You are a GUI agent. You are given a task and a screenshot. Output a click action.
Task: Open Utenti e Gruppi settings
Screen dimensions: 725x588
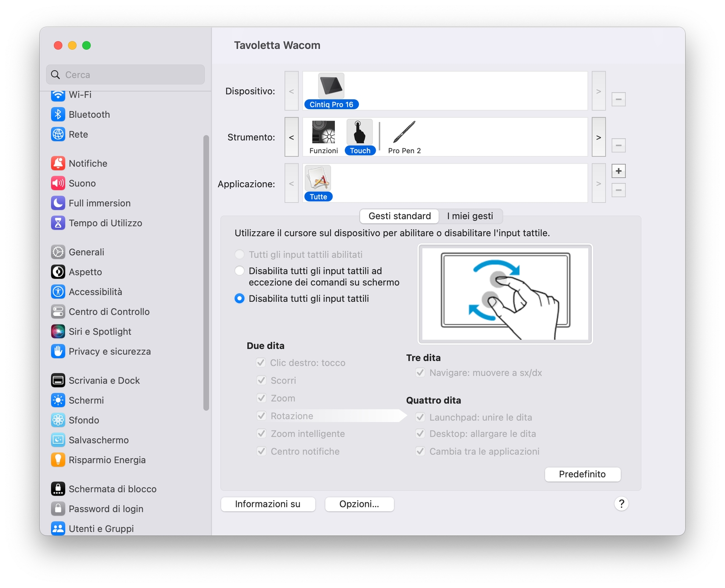(92, 529)
